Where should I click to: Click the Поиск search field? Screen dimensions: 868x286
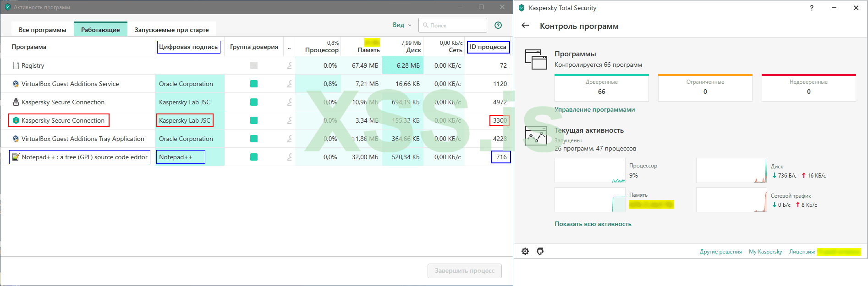pyautogui.click(x=453, y=25)
